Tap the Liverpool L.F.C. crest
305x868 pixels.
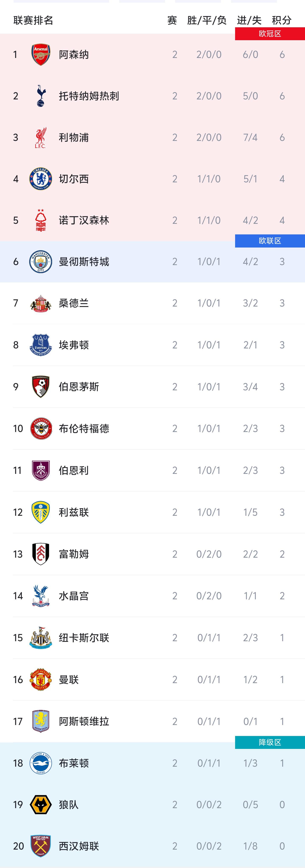[x=41, y=138]
